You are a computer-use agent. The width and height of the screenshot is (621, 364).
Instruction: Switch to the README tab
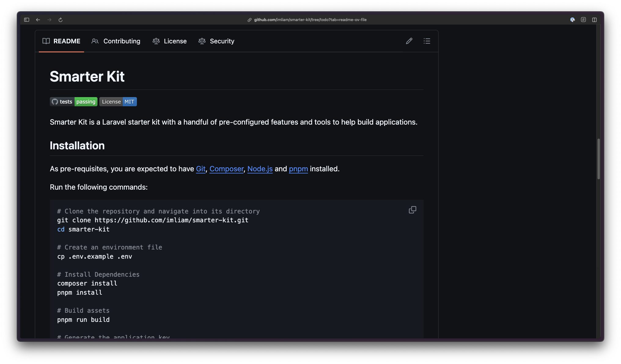(61, 41)
